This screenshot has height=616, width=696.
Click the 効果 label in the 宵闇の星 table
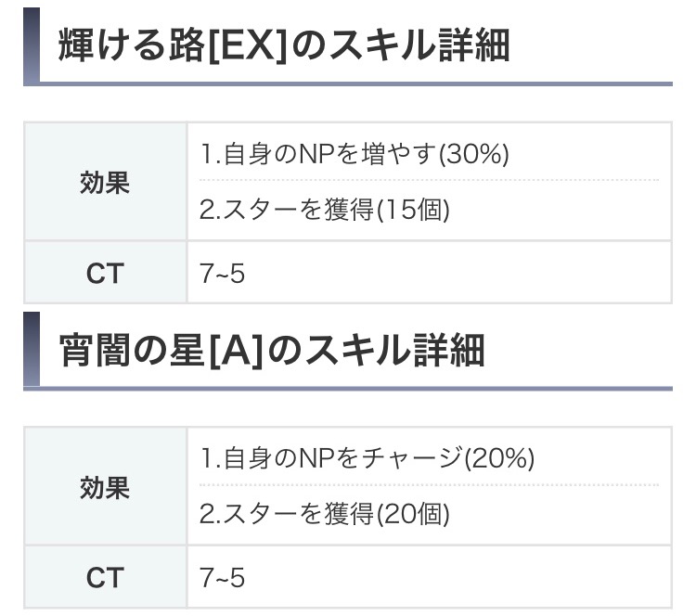pyautogui.click(x=105, y=487)
